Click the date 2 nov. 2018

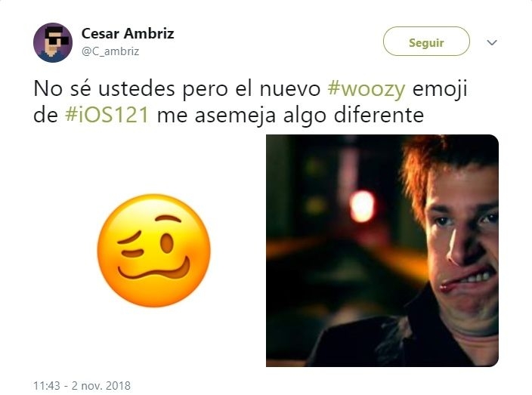tap(101, 385)
